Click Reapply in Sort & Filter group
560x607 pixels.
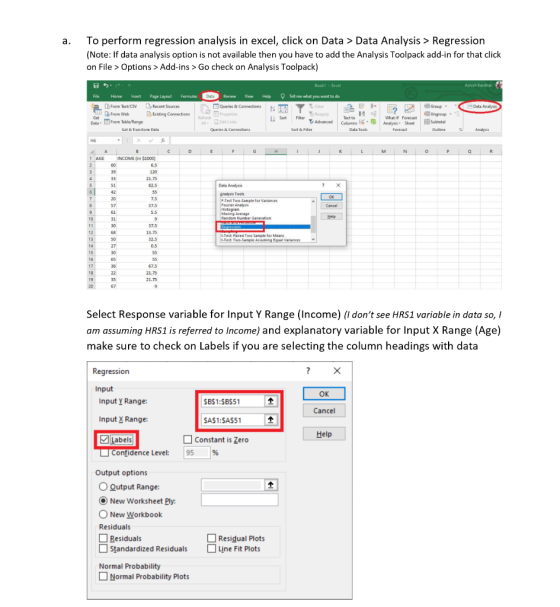tap(319, 114)
